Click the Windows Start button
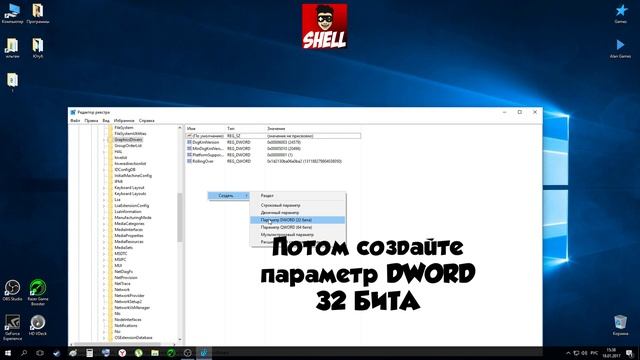Screen dimensions: 640x360 8,353
